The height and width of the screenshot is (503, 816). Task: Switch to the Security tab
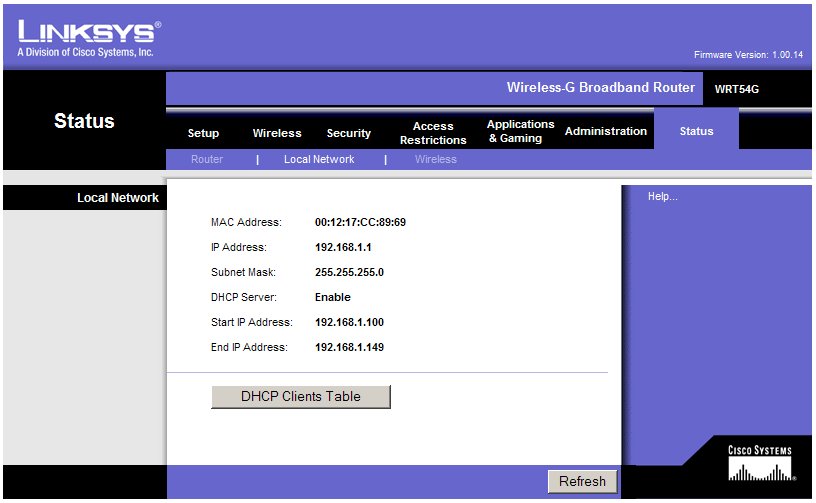[x=349, y=133]
